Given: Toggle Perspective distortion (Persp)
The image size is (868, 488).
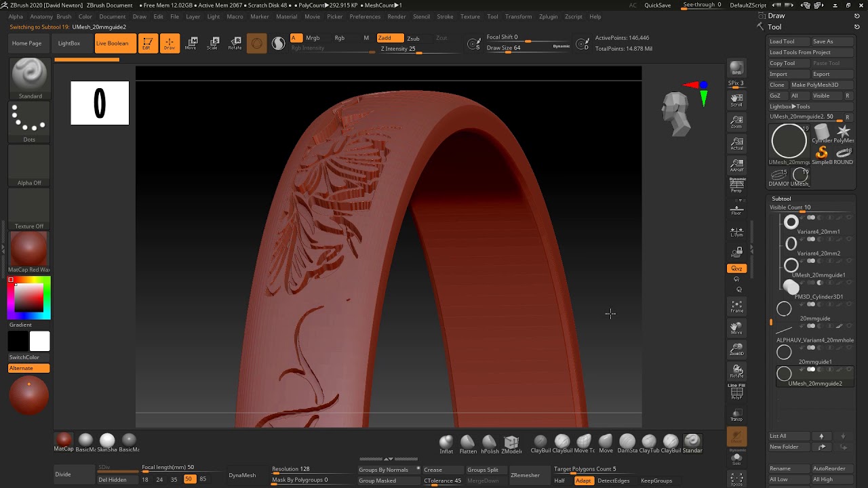Looking at the screenshot, I should (736, 185).
